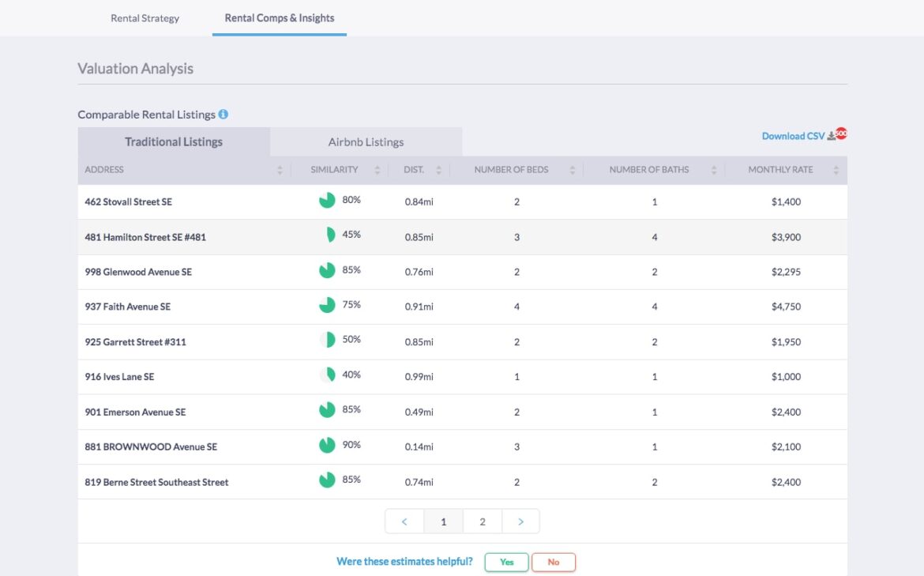
Task: Click the red 500 badge near Download CSV
Action: click(839, 133)
